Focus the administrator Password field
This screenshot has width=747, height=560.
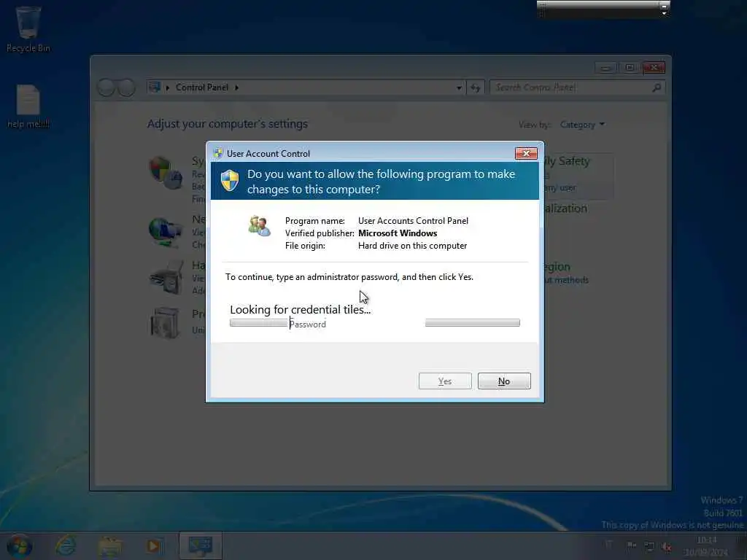pyautogui.click(x=356, y=324)
